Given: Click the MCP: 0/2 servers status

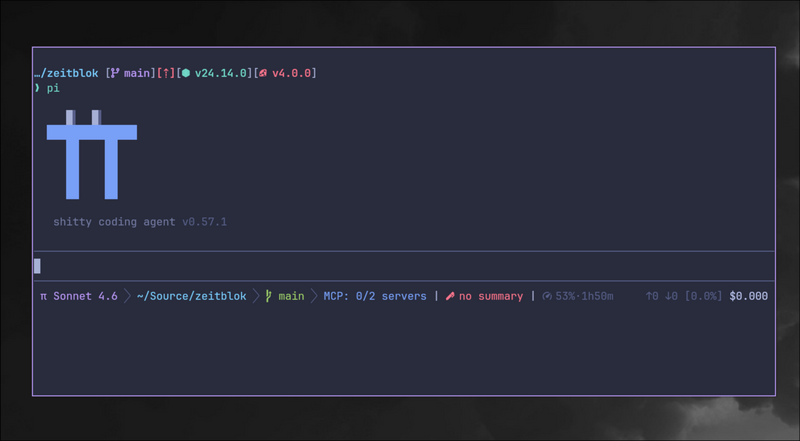Looking at the screenshot, I should tap(375, 297).
